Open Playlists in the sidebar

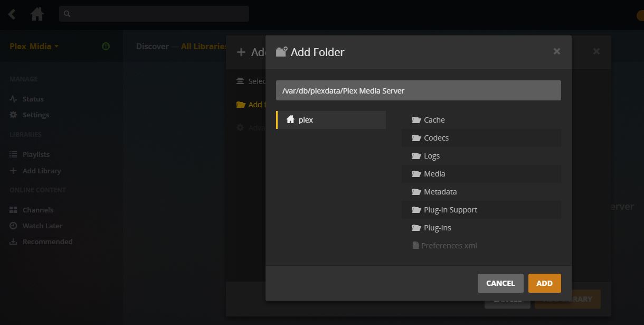[x=36, y=154]
